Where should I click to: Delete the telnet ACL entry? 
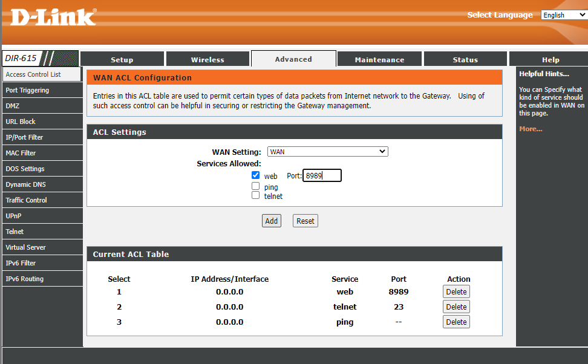point(456,307)
